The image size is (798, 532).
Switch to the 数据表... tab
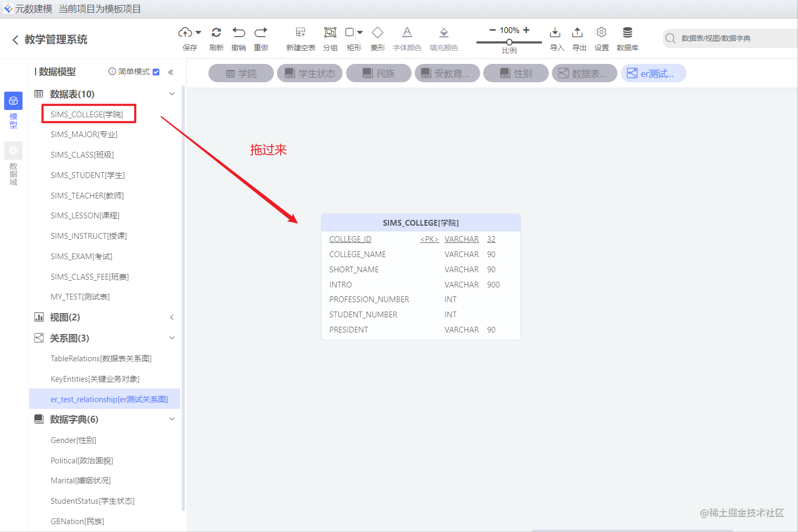[584, 73]
